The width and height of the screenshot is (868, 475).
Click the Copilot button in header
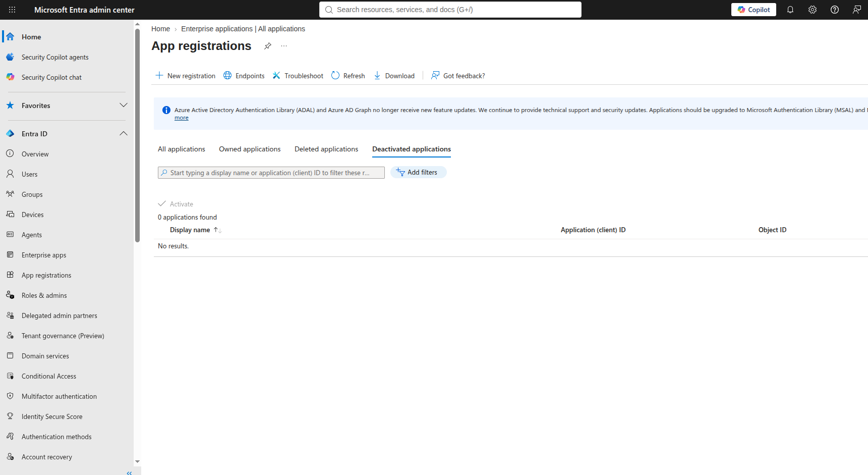[x=754, y=10]
